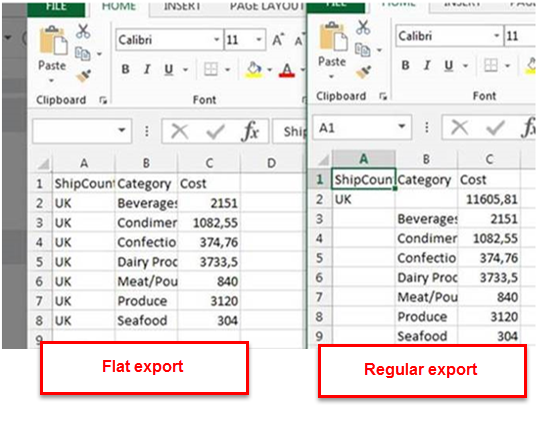The height and width of the screenshot is (422, 540).
Task: Open Calibri font dropdown in Regular export window
Action: [x=497, y=36]
